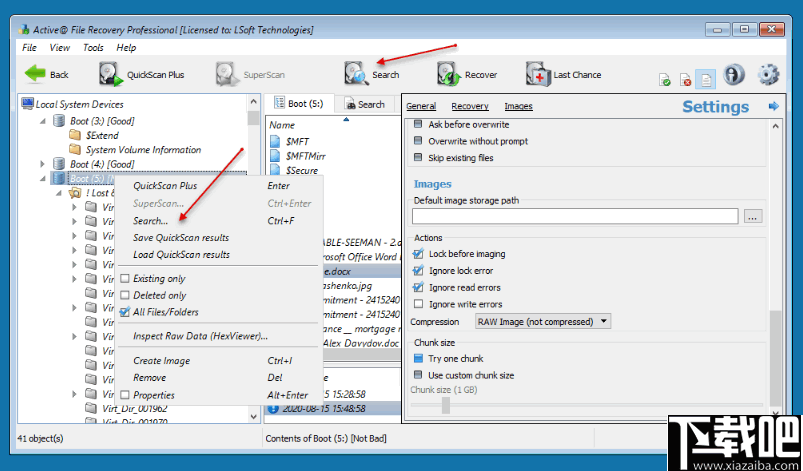Image resolution: width=803 pixels, height=471 pixels.
Task: Click the document log icon in toolbar
Action: click(x=707, y=79)
